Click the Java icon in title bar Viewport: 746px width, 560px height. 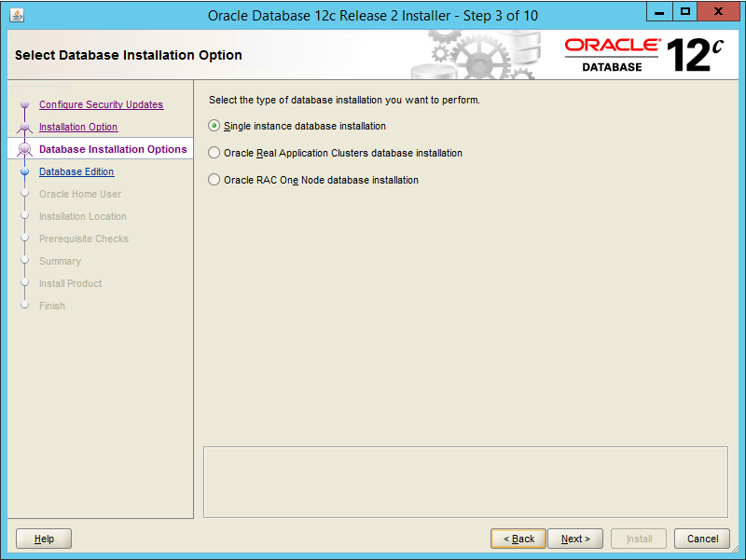17,15
